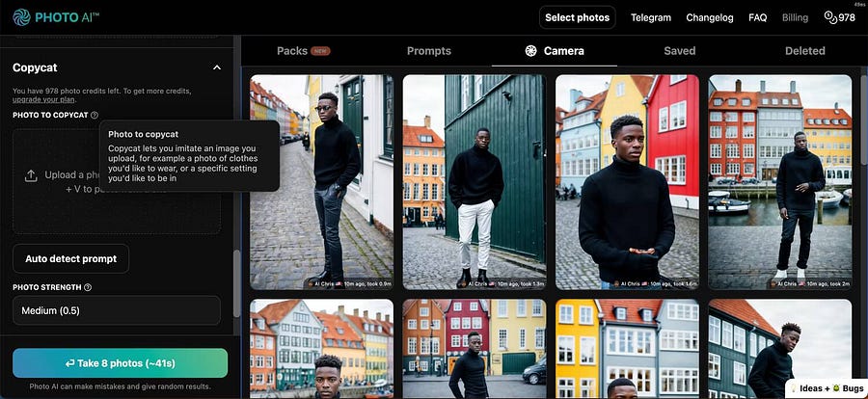Click the Select photos button
This screenshot has width=868, height=399.
tap(578, 17)
